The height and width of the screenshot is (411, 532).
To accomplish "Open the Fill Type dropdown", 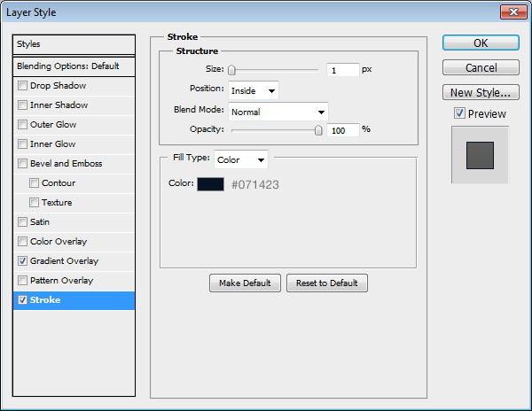I will [241, 159].
